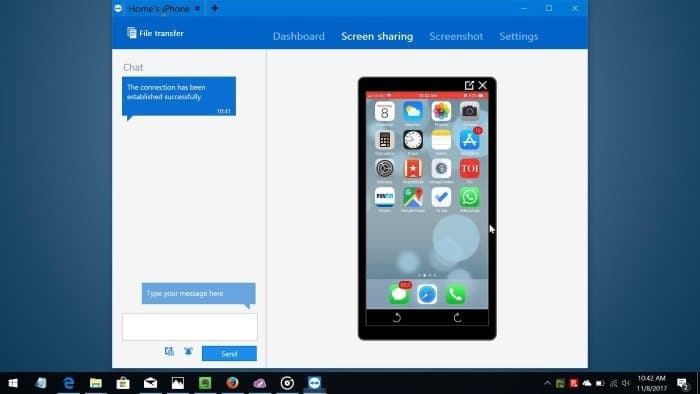The height and width of the screenshot is (394, 700).
Task: Rotate shared screen clockwise
Action: pyautogui.click(x=457, y=318)
